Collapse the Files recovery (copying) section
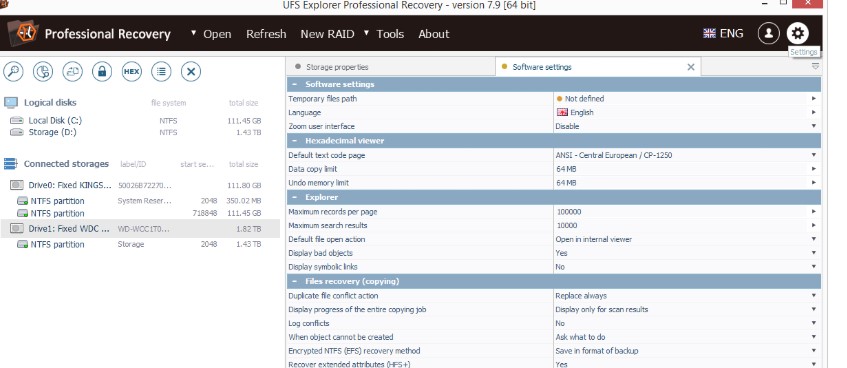Screen dimensions: 847x368 point(294,282)
